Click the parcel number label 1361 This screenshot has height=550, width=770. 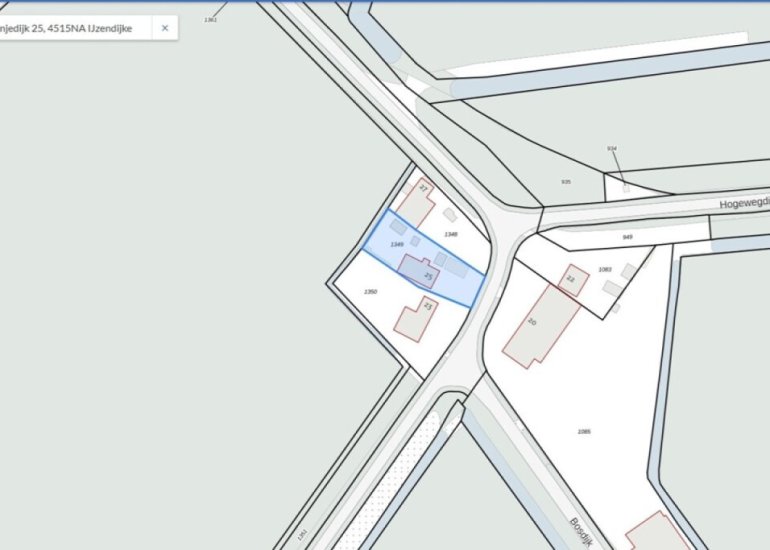click(x=210, y=19)
